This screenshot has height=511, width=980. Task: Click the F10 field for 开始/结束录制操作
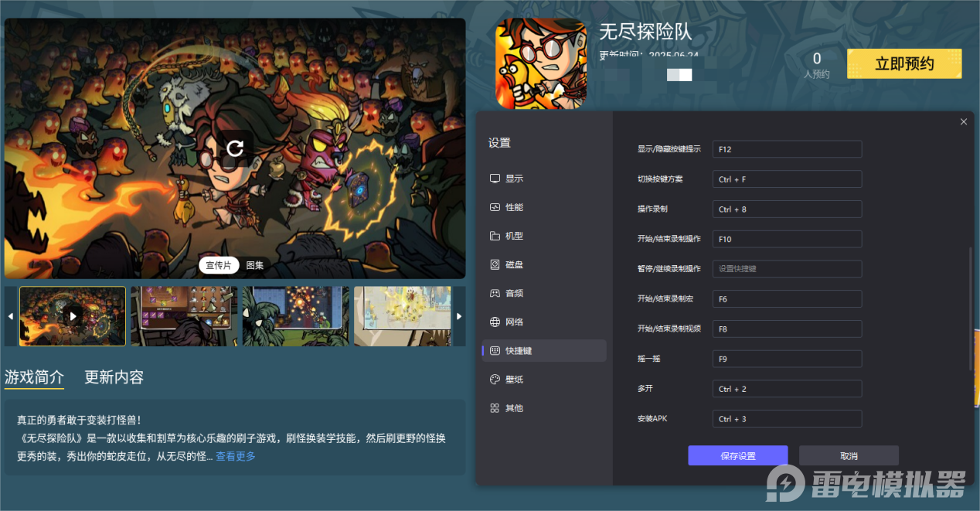point(787,239)
